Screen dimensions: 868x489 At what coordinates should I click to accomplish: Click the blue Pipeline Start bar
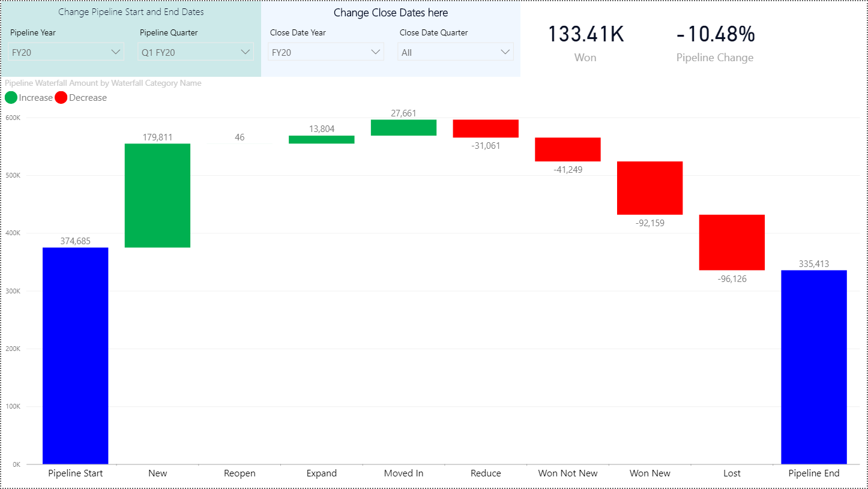[x=76, y=356]
